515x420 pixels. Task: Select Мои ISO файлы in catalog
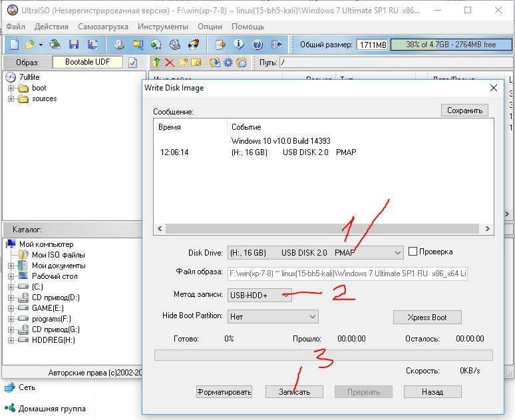tap(59, 255)
